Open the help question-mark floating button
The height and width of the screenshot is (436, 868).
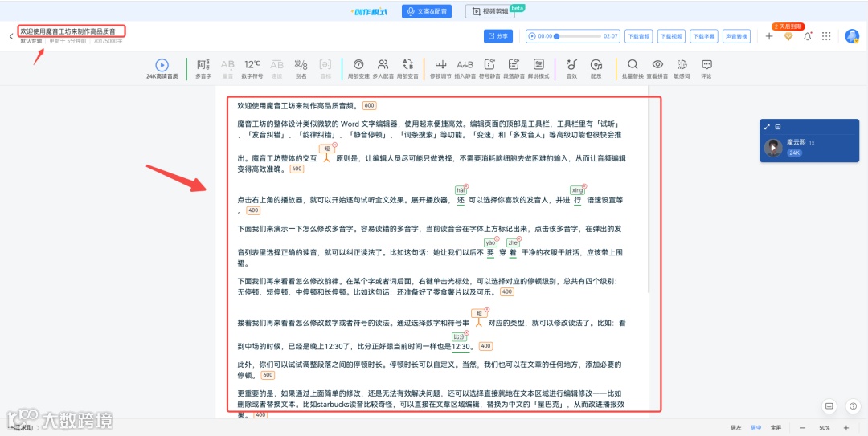tap(853, 405)
